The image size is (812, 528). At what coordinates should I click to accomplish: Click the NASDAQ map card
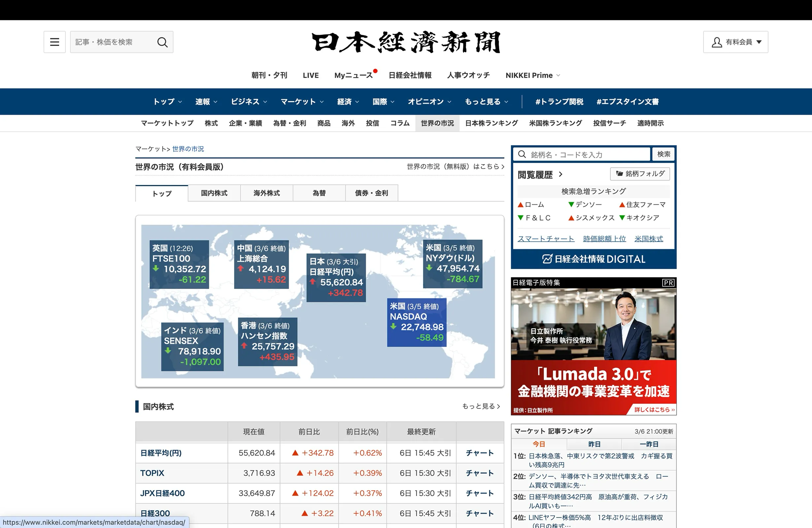pyautogui.click(x=417, y=322)
